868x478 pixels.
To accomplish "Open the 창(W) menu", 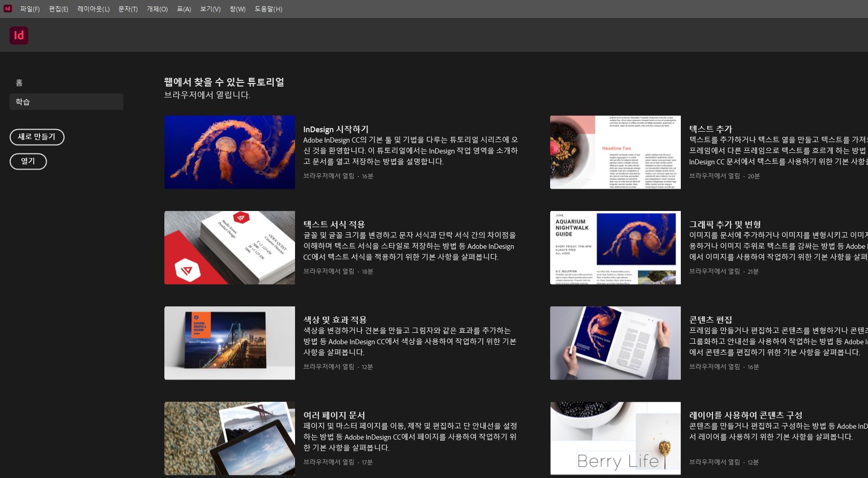I will pyautogui.click(x=237, y=9).
